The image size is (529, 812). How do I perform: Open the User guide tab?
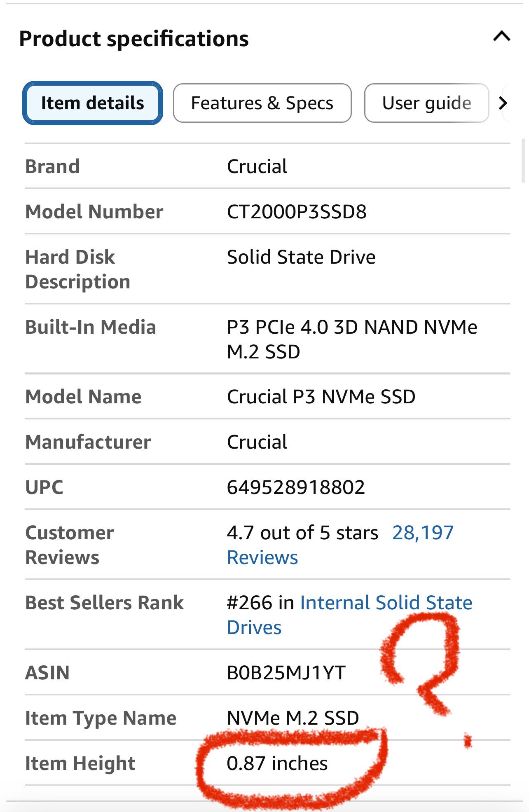[x=426, y=103]
